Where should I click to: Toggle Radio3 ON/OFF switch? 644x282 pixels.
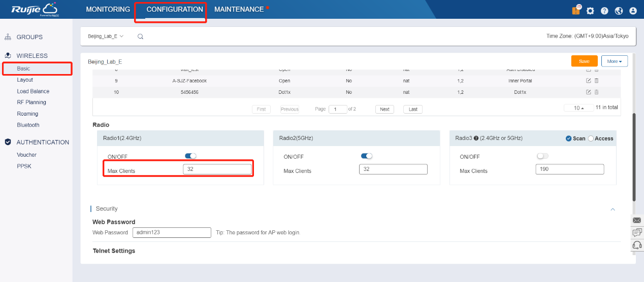542,156
